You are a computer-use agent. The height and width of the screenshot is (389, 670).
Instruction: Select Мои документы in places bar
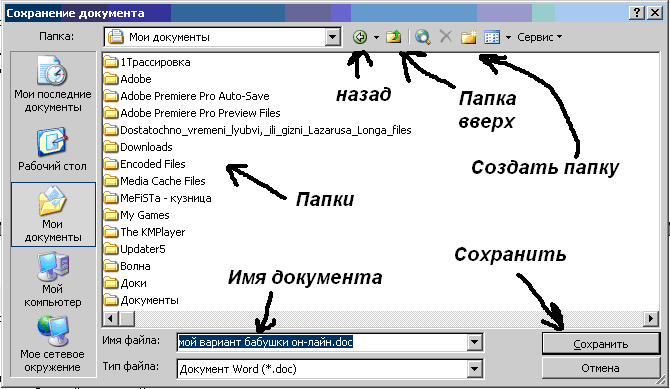pyautogui.click(x=53, y=214)
